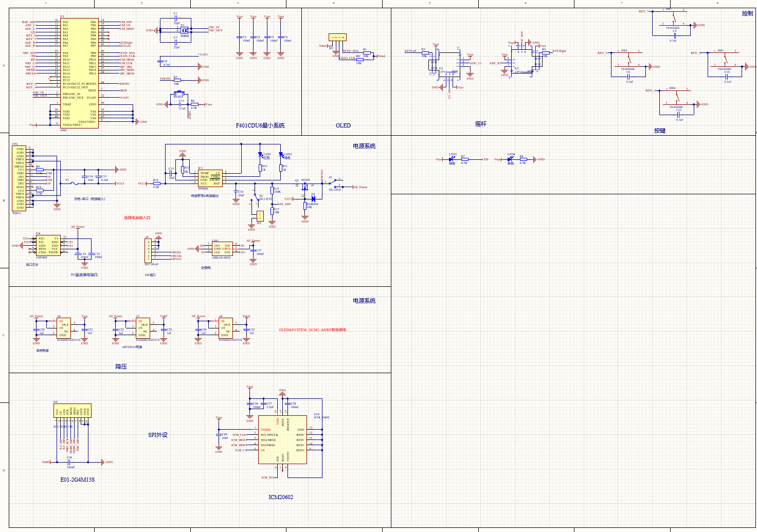The image size is (757, 532).
Task: Select decoupling capacitor C6 100nf
Action: [281, 37]
